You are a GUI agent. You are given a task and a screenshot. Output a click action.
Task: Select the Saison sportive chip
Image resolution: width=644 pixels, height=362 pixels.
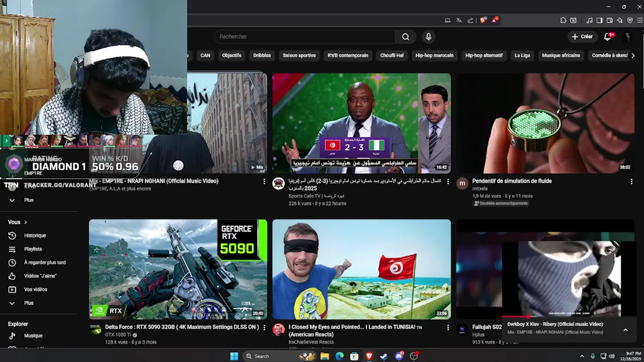[299, 55]
